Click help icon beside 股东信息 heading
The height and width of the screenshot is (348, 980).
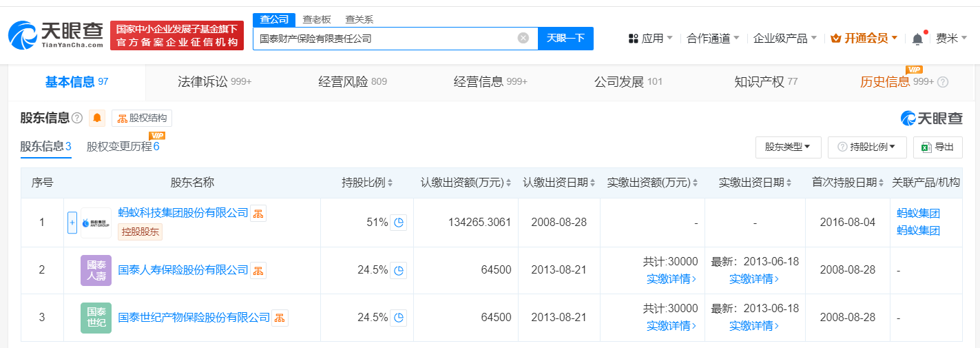tap(77, 119)
